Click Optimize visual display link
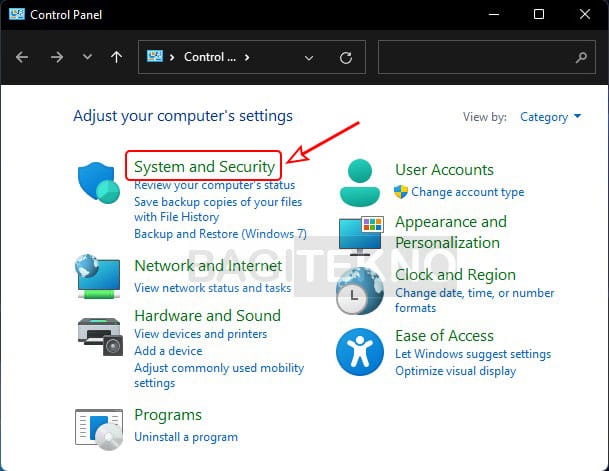 [x=456, y=371]
